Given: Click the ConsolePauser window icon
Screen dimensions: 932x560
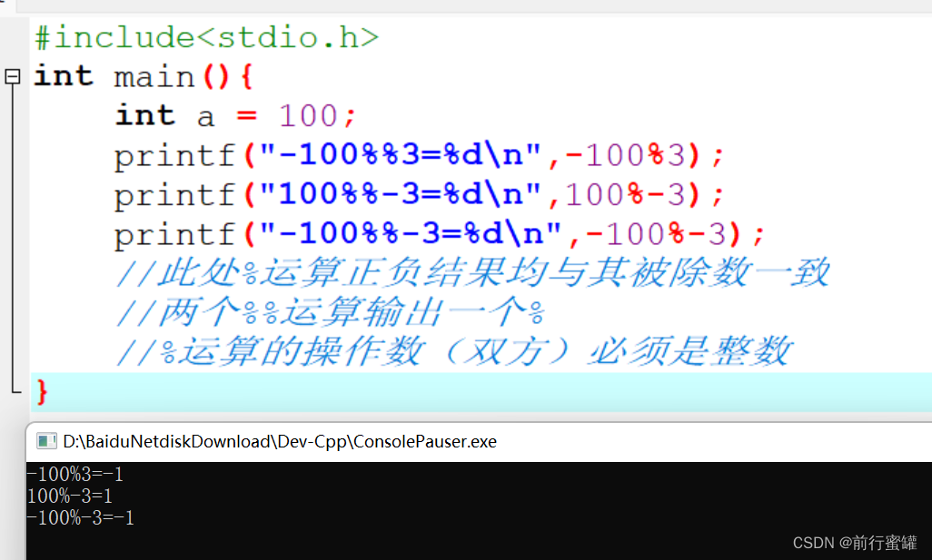Looking at the screenshot, I should (x=45, y=441).
